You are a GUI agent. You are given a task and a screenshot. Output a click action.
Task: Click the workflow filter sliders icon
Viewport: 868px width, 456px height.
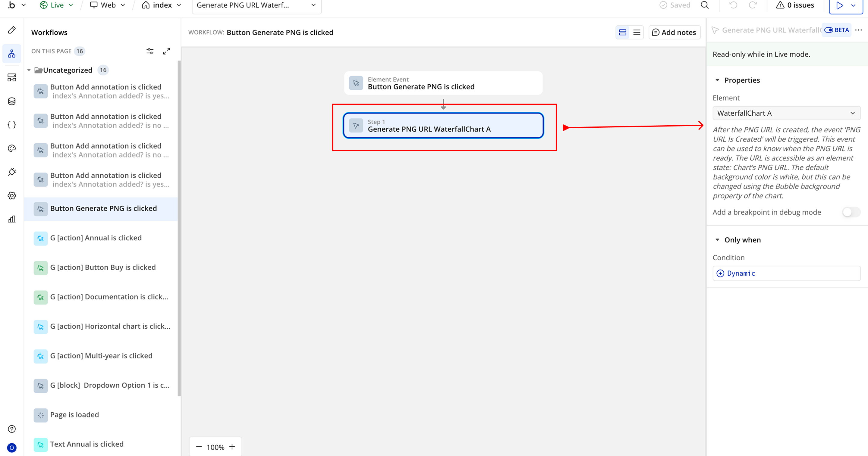tap(150, 51)
